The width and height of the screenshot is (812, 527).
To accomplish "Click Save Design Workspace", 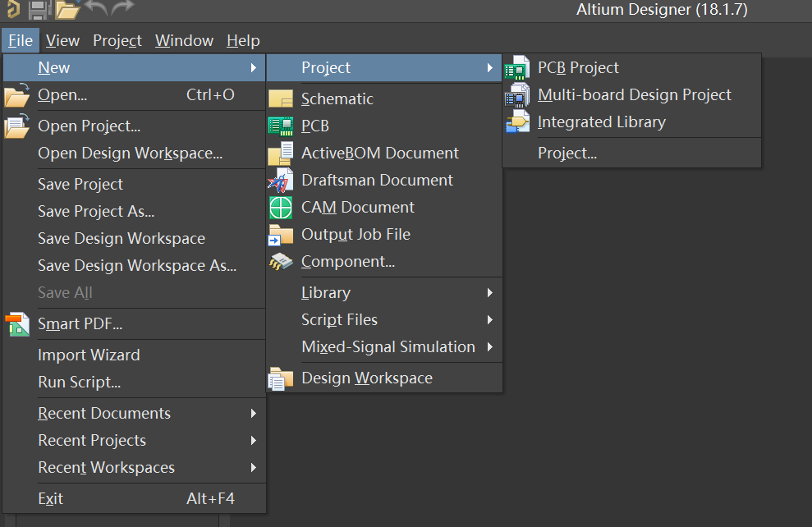I will coord(134,239).
